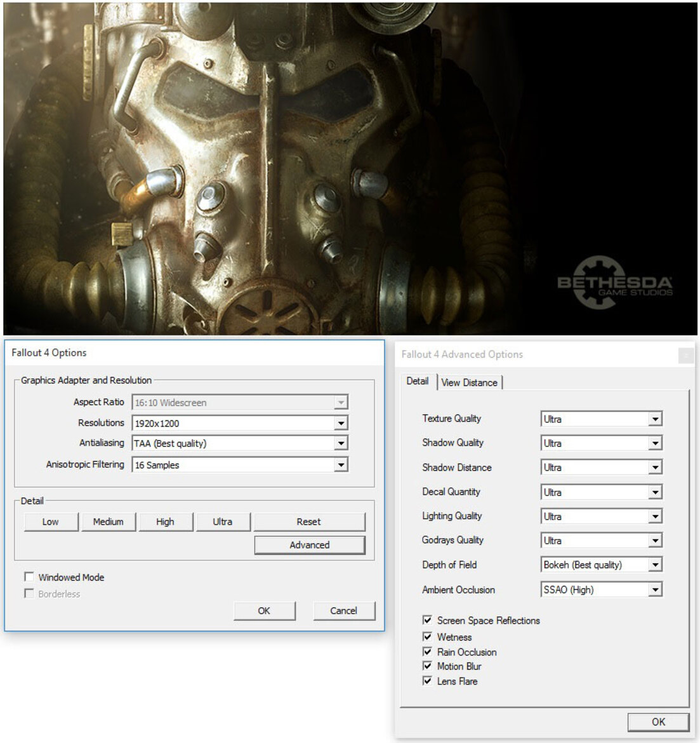Click the Bethesda Game Studios logo
Image resolution: width=700 pixels, height=743 pixels.
tap(615, 283)
